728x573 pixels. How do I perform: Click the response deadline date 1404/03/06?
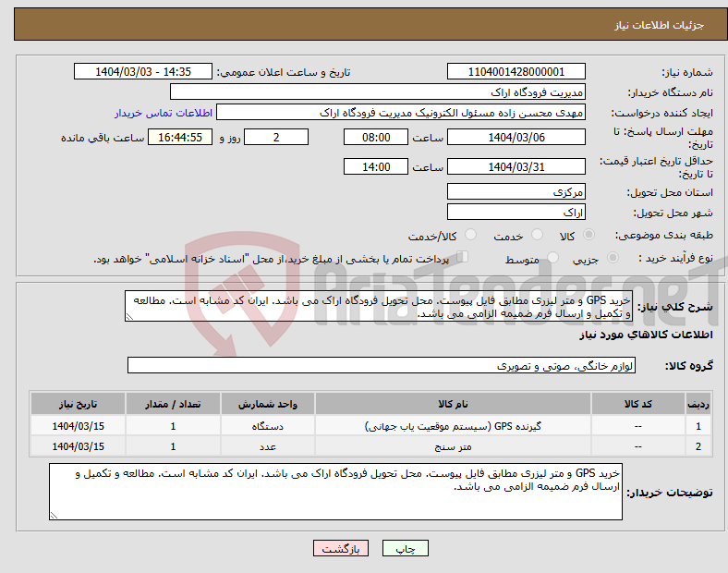(516, 137)
